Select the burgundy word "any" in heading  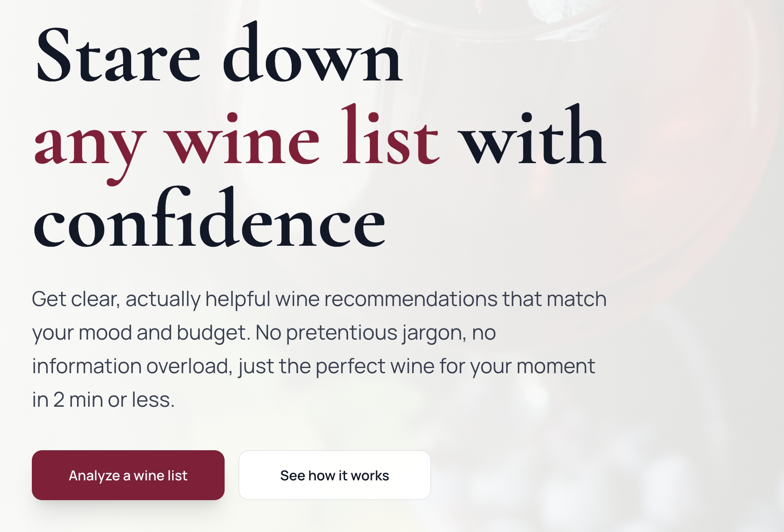89,142
